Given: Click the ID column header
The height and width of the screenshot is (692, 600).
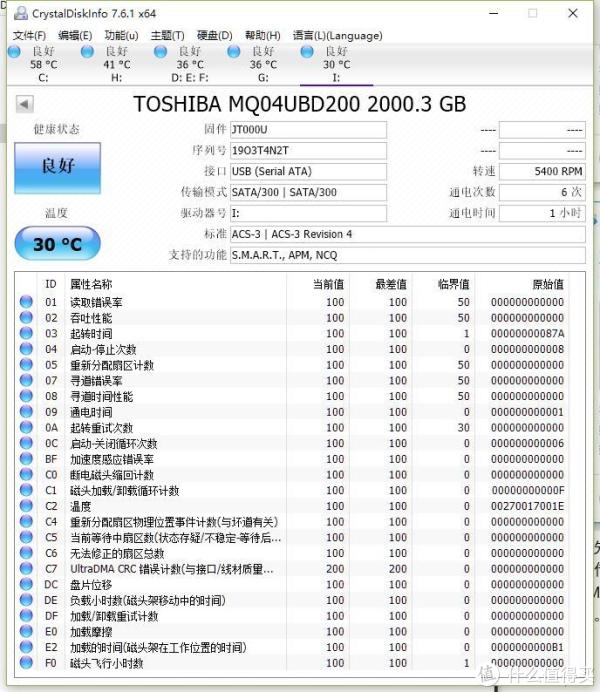Looking at the screenshot, I should point(51,284).
